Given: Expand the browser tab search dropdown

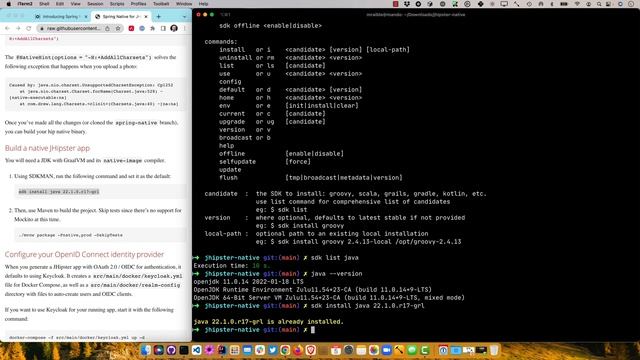Looking at the screenshot, I should click(184, 17).
